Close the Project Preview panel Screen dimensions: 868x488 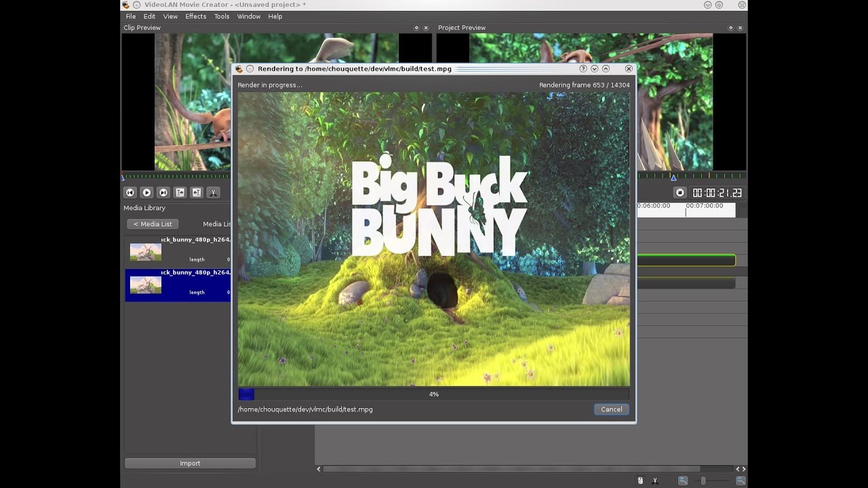pyautogui.click(x=741, y=28)
